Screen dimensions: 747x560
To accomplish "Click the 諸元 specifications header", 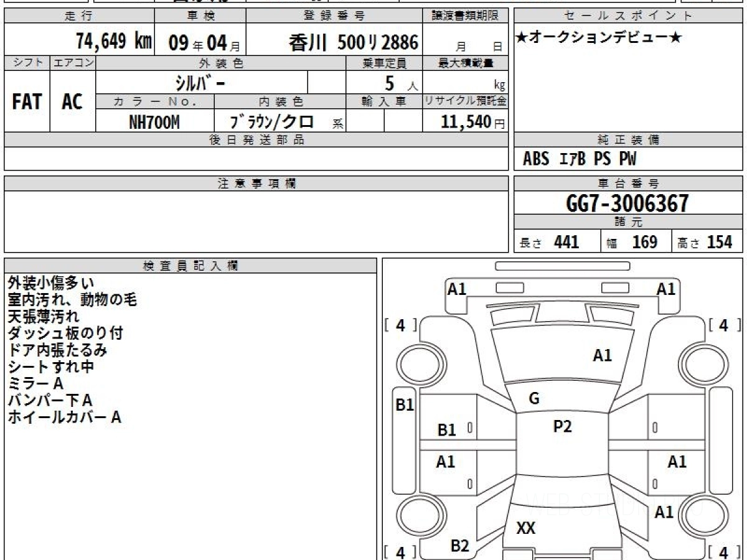I will [628, 222].
